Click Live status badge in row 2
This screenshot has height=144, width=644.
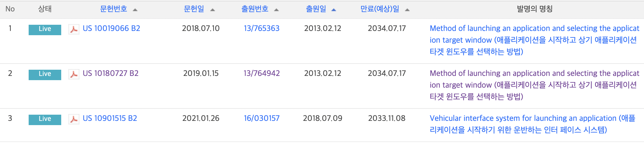click(x=45, y=74)
